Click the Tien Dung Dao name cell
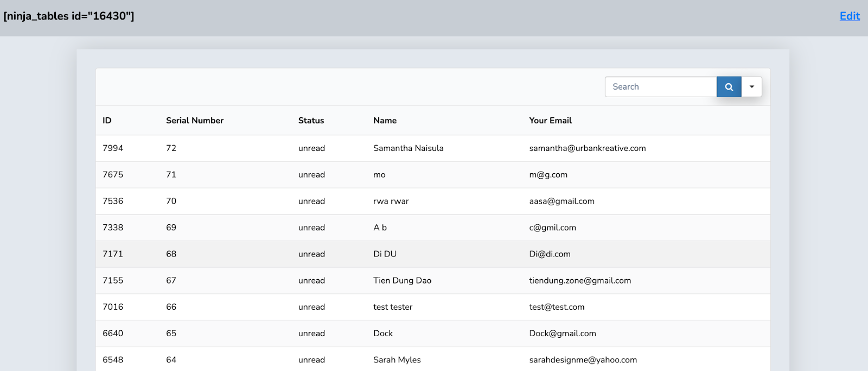Screen dimensions: 868x371 pos(402,281)
